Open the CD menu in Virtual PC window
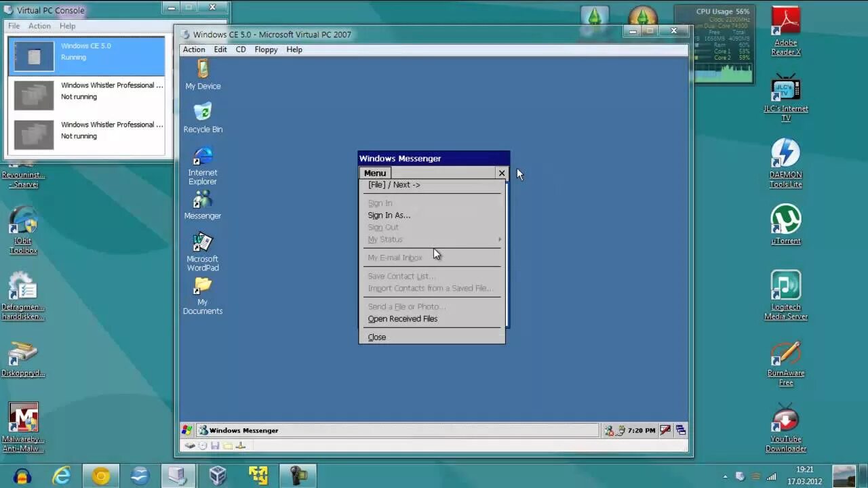 tap(241, 49)
